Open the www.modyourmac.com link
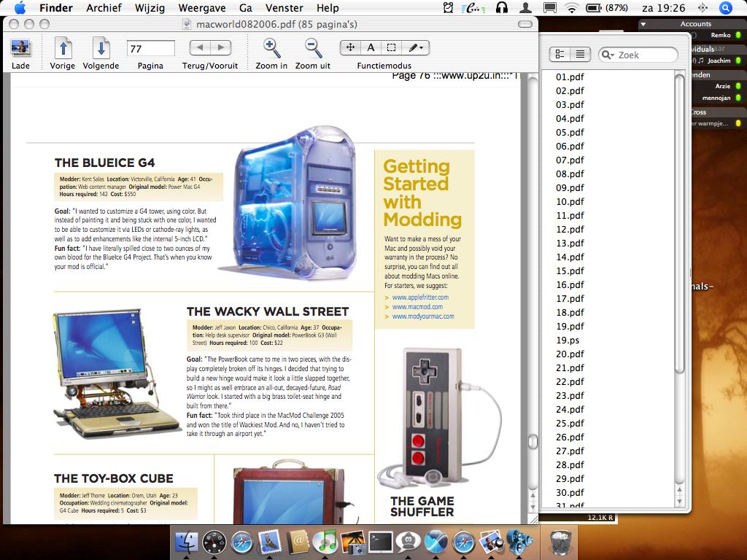 pos(423,316)
